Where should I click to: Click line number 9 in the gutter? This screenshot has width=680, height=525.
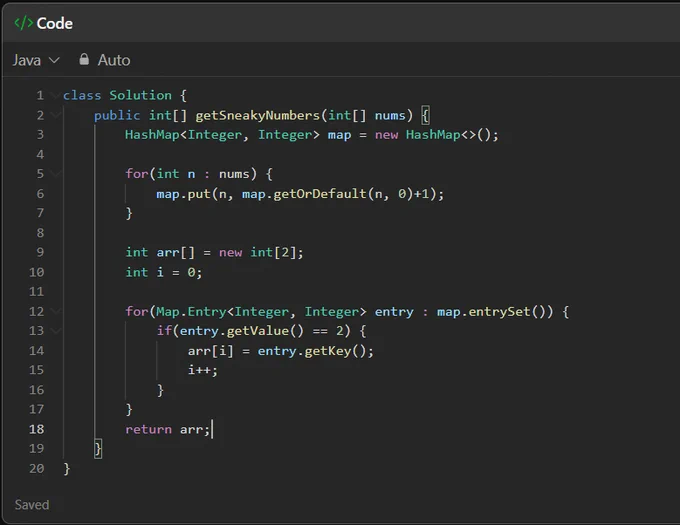coord(40,252)
